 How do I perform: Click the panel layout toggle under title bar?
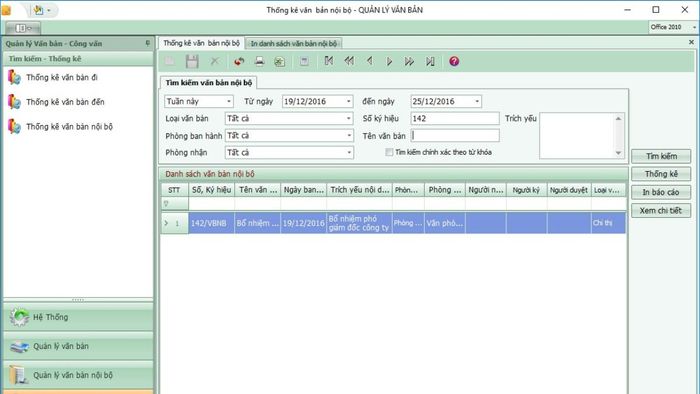tap(23, 28)
